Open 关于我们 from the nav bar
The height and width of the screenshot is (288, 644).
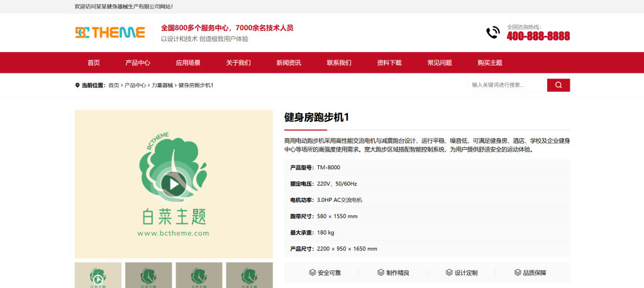[x=238, y=63]
